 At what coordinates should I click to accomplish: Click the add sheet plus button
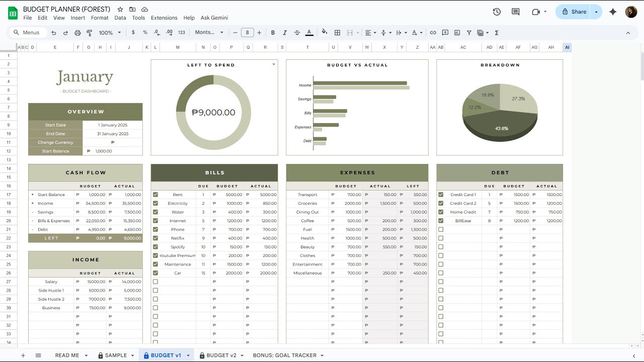click(23, 355)
